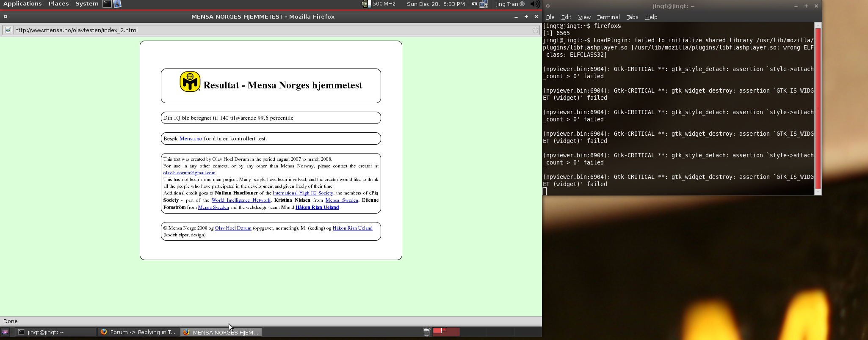Open the terminal Help menu

click(651, 17)
